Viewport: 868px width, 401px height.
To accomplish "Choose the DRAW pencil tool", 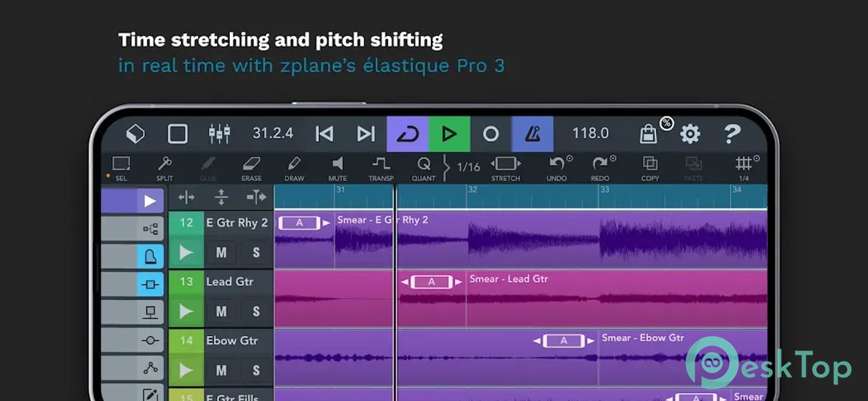I will [294, 168].
